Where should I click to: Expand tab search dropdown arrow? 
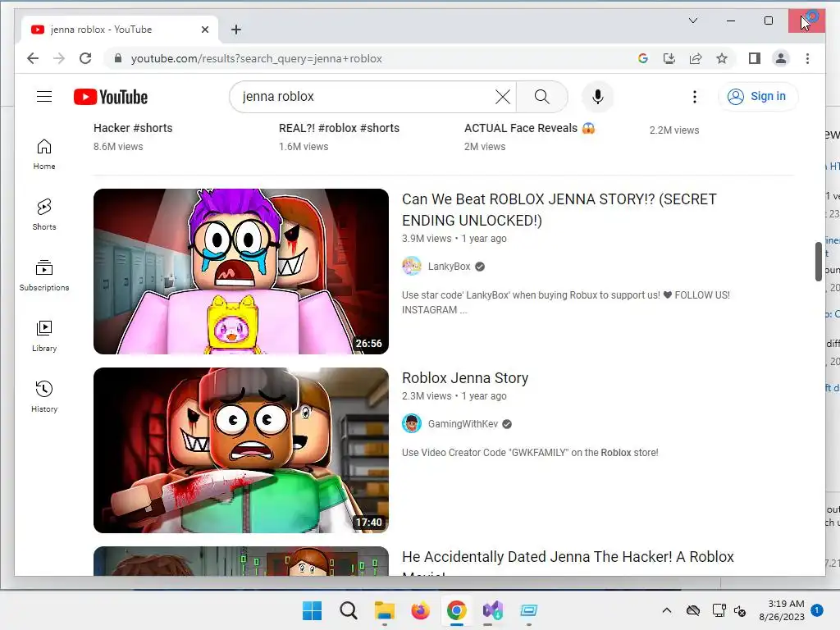692,21
